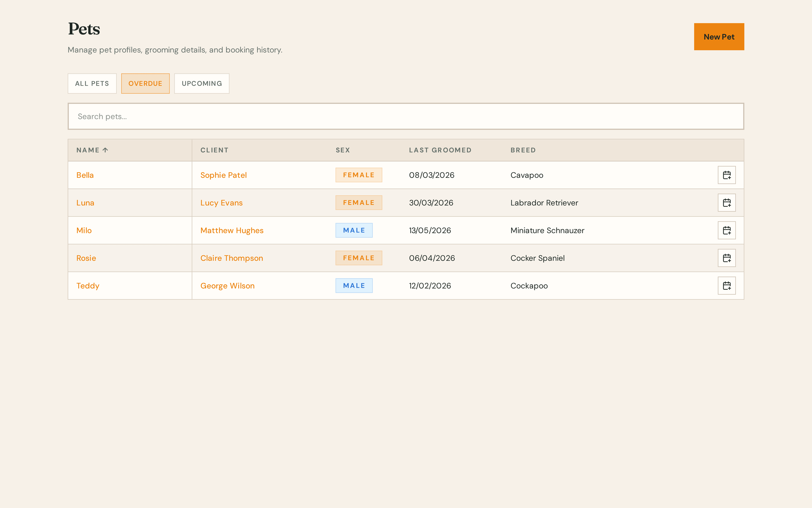Viewport: 812px width, 508px height.
Task: Open Bella's pet profile link
Action: pos(85,175)
